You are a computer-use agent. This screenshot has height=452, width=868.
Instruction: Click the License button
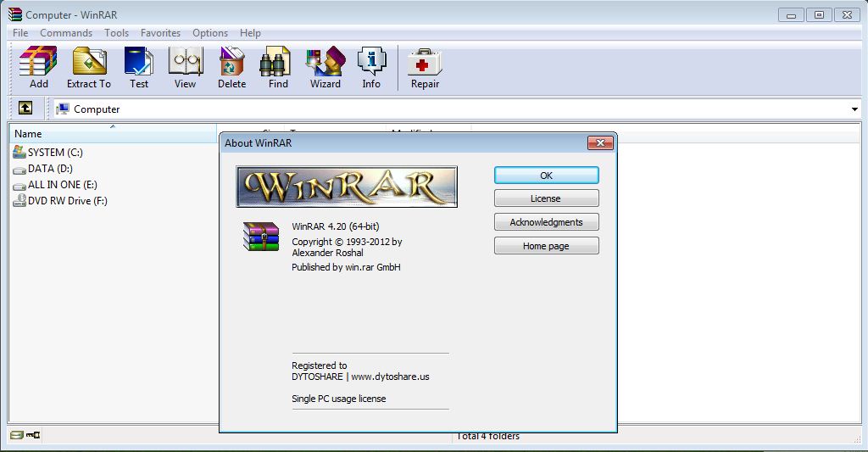(x=547, y=198)
